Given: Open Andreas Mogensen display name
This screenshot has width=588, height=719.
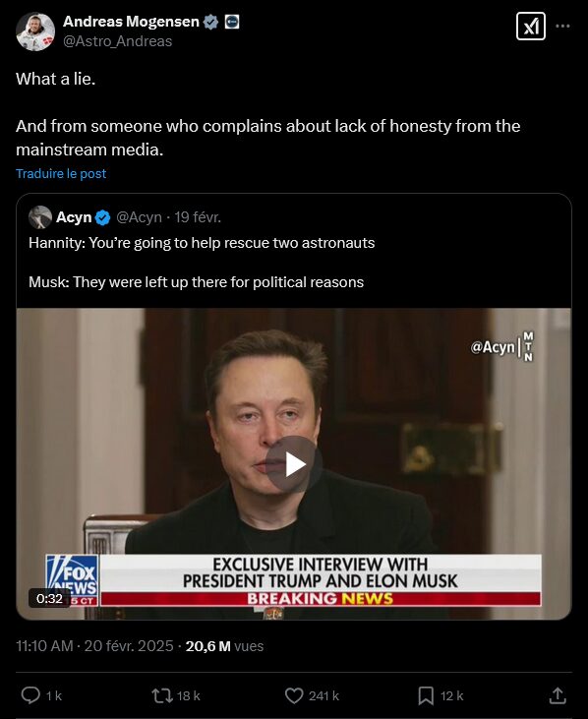Looking at the screenshot, I should click(131, 22).
